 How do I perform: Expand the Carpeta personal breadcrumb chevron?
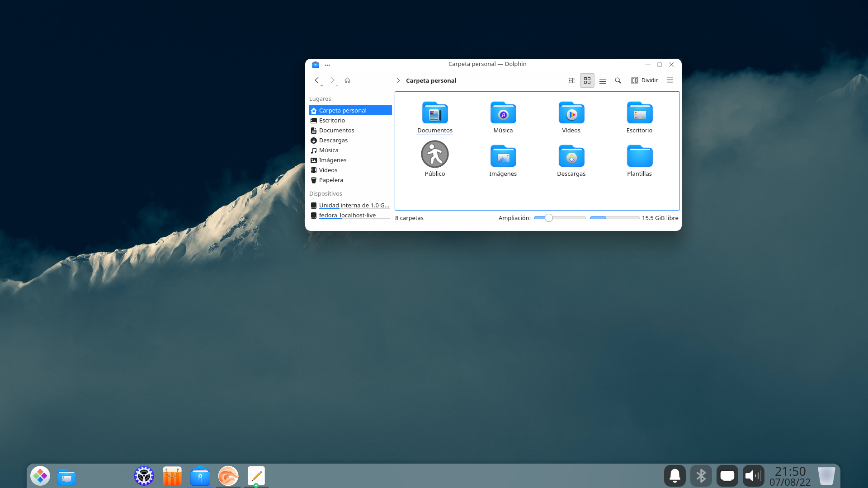(398, 80)
